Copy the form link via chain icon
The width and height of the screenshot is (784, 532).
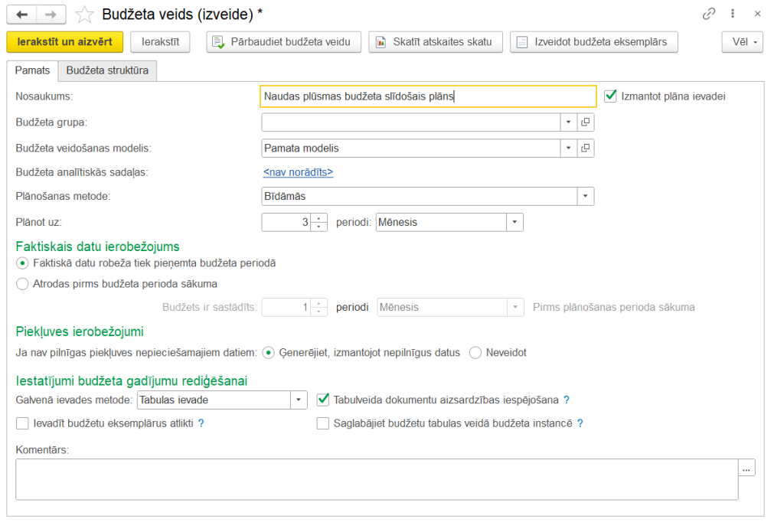[709, 14]
